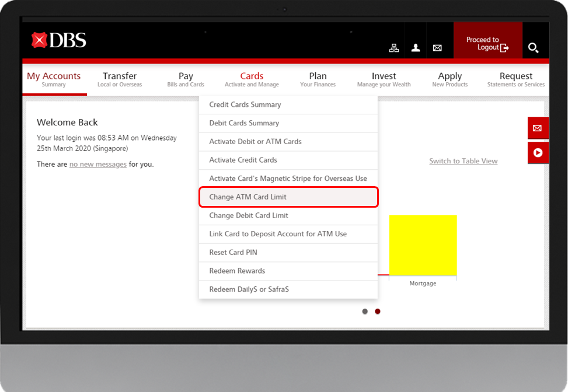Viewport: 568px width, 392px height.
Task: Click the red envelope side button
Action: (538, 128)
